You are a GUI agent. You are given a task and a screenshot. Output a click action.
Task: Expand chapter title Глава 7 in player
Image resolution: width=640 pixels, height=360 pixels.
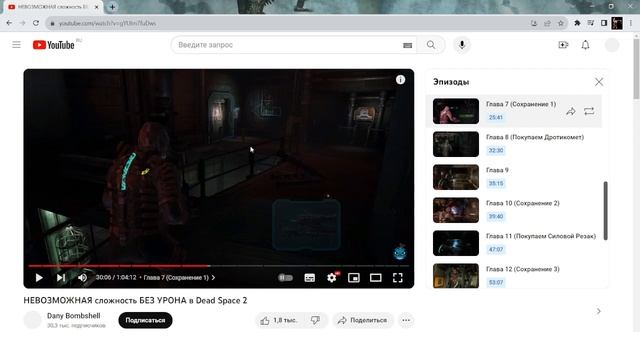pyautogui.click(x=180, y=278)
